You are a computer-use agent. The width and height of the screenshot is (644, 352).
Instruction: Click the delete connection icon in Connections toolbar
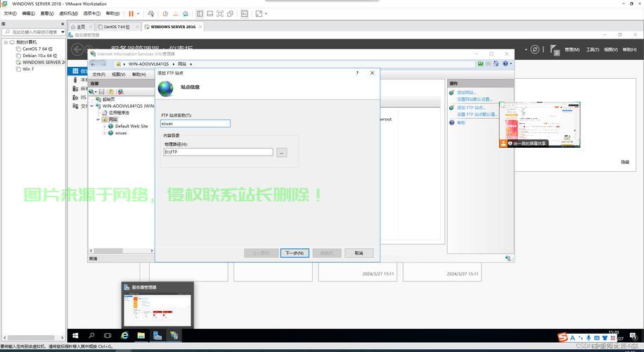coord(120,92)
